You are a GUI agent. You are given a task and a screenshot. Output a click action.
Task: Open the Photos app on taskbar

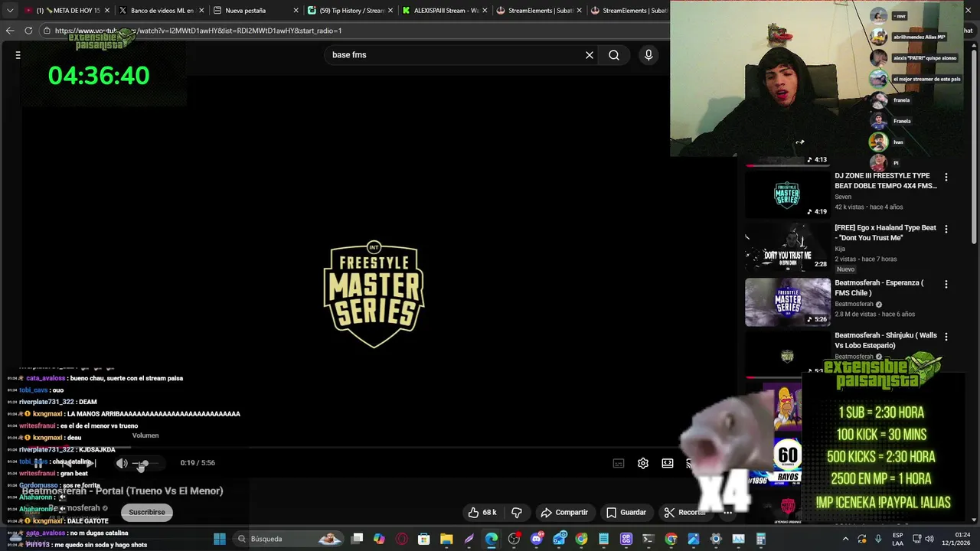(x=694, y=539)
